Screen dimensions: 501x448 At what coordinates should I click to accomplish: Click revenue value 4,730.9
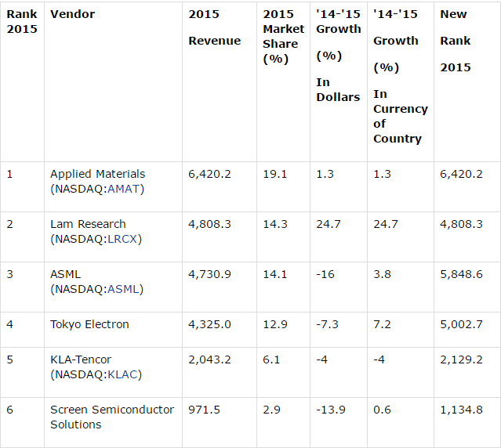[209, 274]
